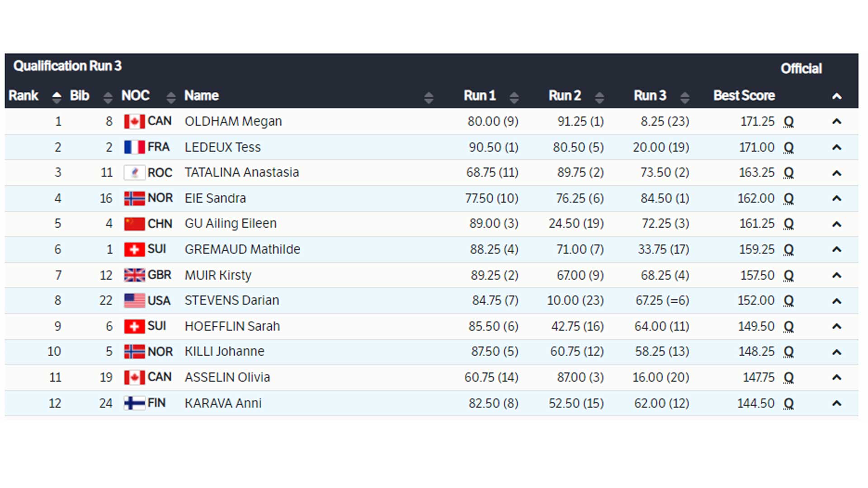Click the Qualification Run 3 title

(67, 66)
